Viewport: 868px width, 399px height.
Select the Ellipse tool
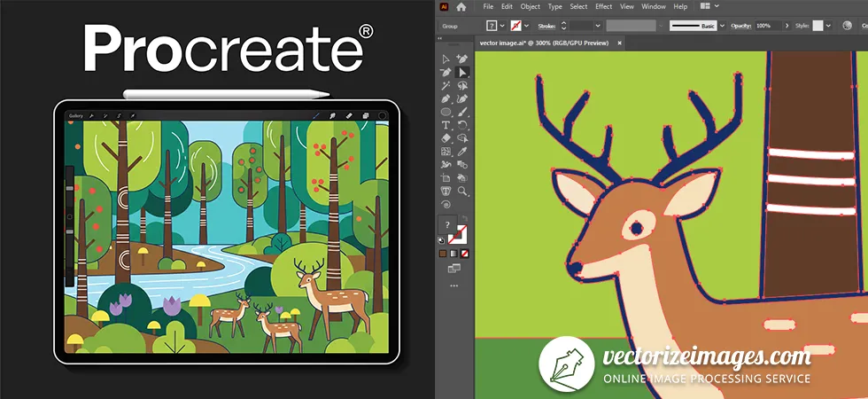coord(446,112)
